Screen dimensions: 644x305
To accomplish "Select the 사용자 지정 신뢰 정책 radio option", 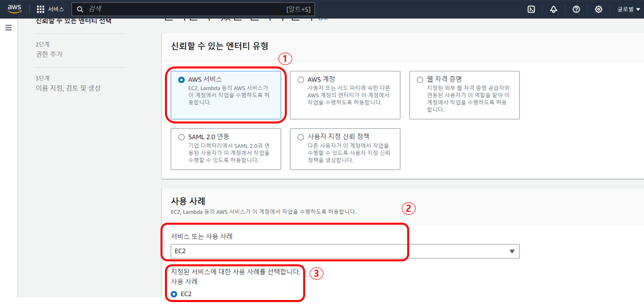I will pyautogui.click(x=301, y=137).
